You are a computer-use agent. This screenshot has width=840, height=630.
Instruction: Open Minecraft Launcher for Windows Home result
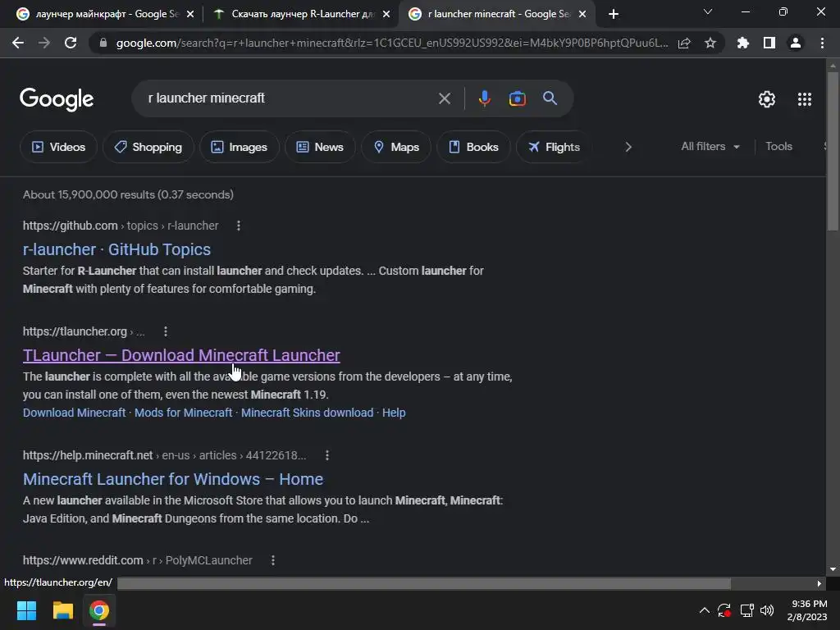coord(173,479)
